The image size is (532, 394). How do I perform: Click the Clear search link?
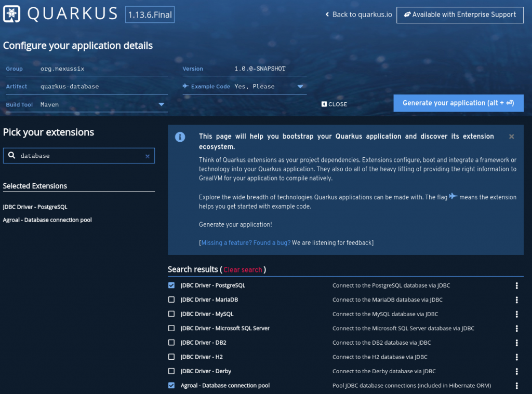pyautogui.click(x=243, y=270)
